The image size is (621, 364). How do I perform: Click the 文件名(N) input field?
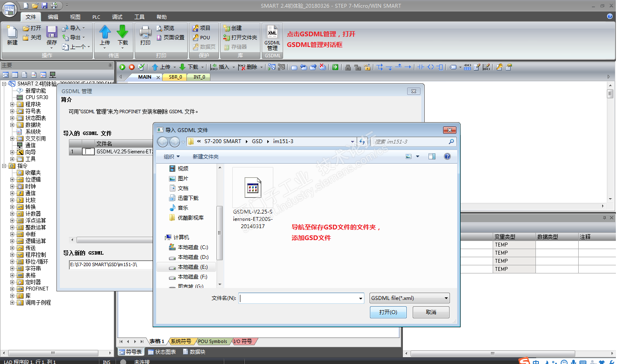coord(302,298)
